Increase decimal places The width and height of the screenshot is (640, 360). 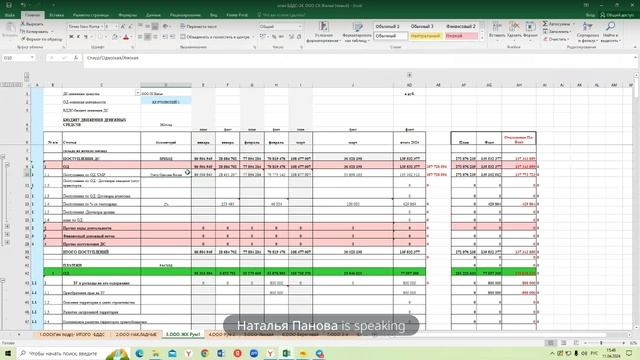[x=291, y=37]
